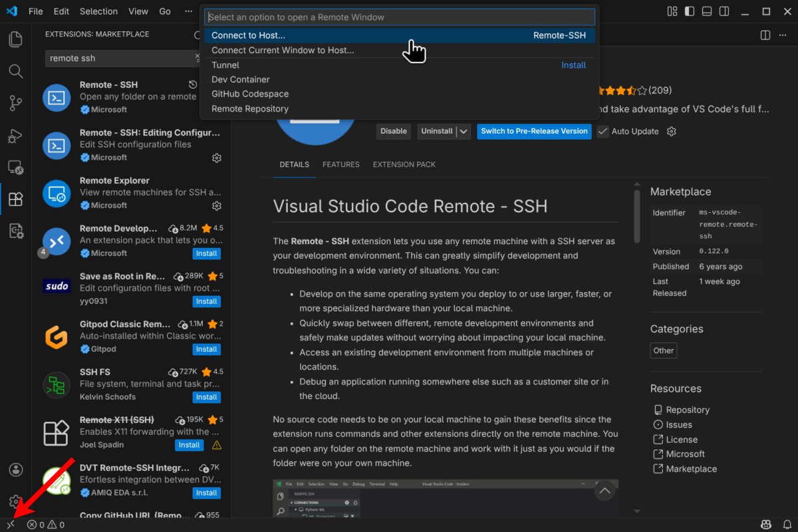The image size is (798, 532).
Task: Open the Explorer view in activity bar
Action: pos(15,39)
